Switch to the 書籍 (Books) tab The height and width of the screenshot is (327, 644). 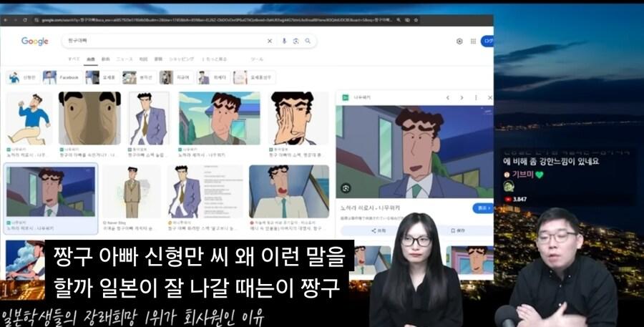point(158,59)
